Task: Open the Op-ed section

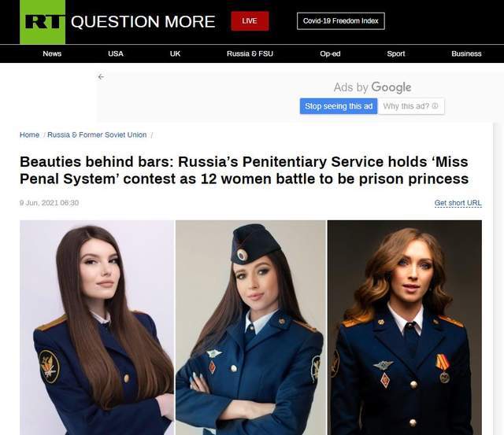Action: click(330, 53)
